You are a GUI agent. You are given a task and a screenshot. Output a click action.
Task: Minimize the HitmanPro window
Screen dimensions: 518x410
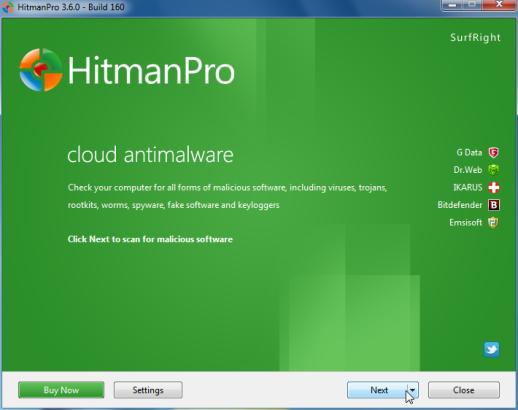[452, 5]
